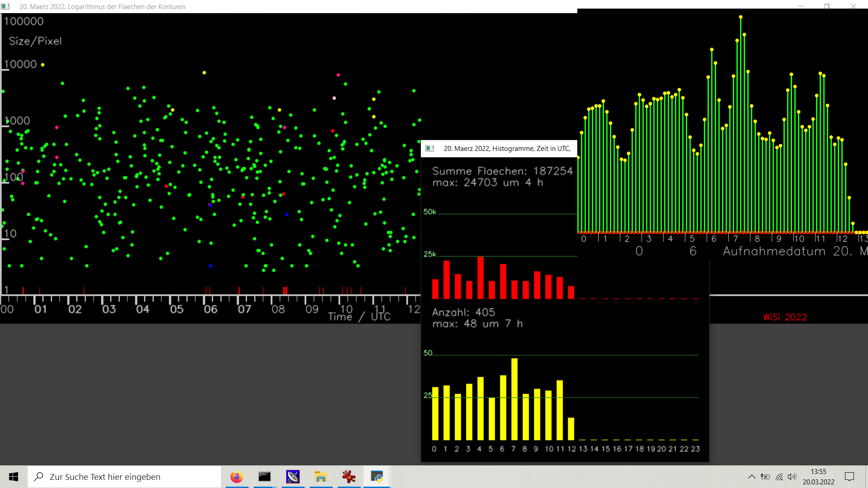The image size is (868, 488).
Task: Click the red 'WiSi 2022' text
Action: point(785,317)
